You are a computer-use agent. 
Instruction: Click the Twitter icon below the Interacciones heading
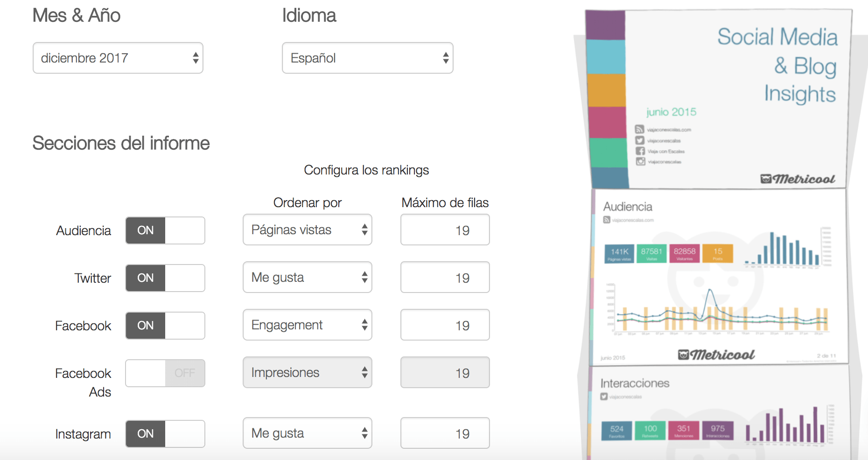pyautogui.click(x=604, y=397)
